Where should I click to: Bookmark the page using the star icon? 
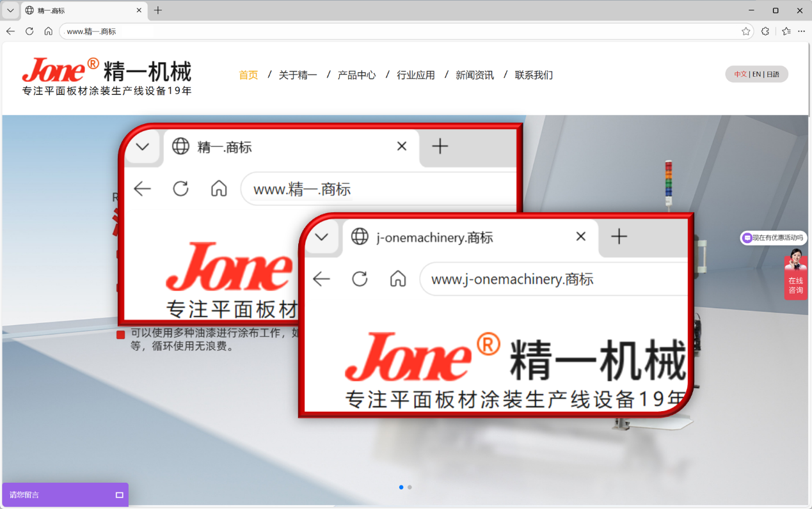[x=747, y=31]
